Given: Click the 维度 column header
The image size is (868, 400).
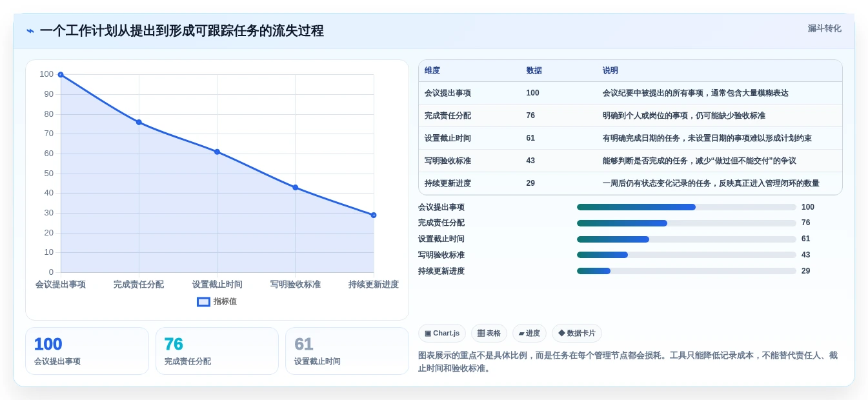Looking at the screenshot, I should pos(432,71).
